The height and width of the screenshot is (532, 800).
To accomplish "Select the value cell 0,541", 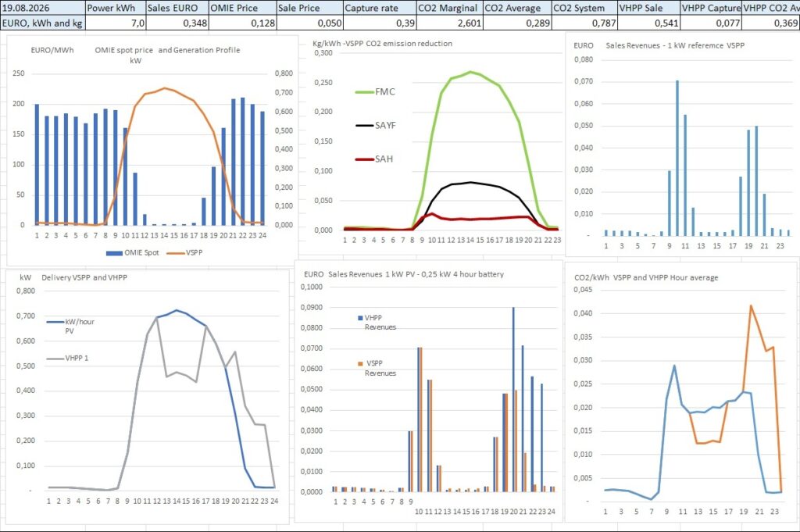I will (x=649, y=23).
